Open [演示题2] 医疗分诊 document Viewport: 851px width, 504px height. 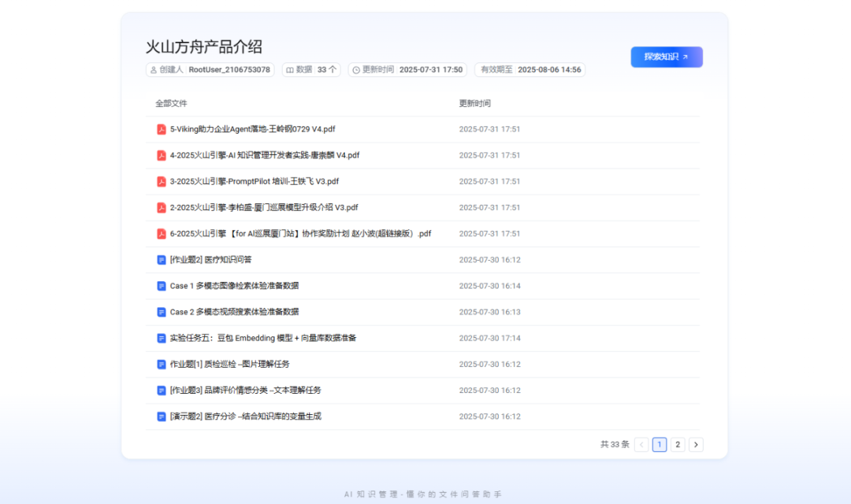245,417
